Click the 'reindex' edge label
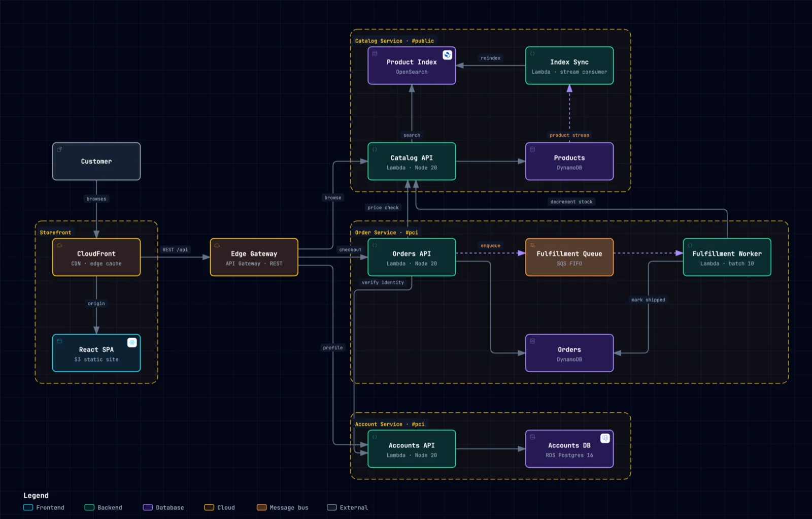The width and height of the screenshot is (812, 519). (x=491, y=58)
